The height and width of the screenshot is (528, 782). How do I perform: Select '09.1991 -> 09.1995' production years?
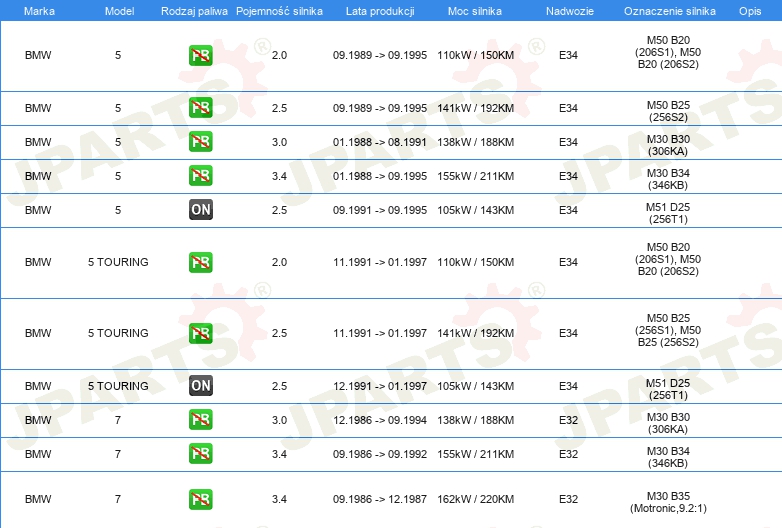(x=380, y=210)
